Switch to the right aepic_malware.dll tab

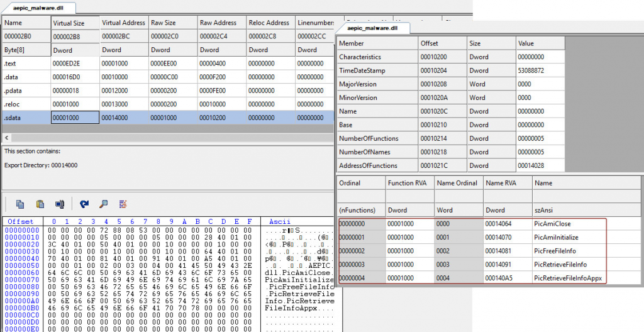point(372,28)
